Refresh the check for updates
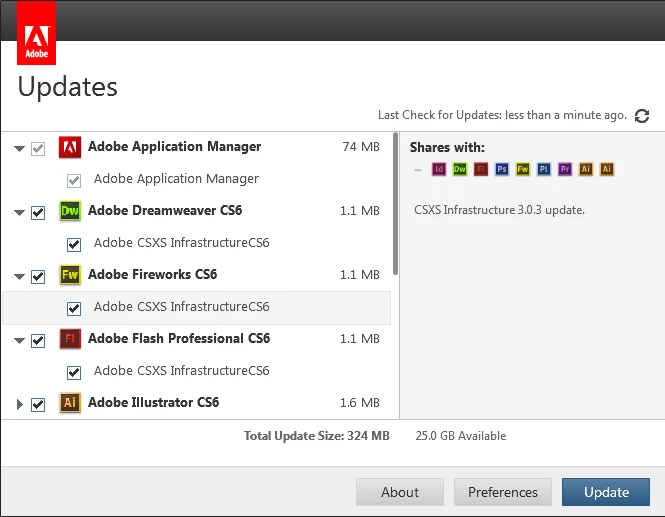665x517 pixels. tap(642, 116)
